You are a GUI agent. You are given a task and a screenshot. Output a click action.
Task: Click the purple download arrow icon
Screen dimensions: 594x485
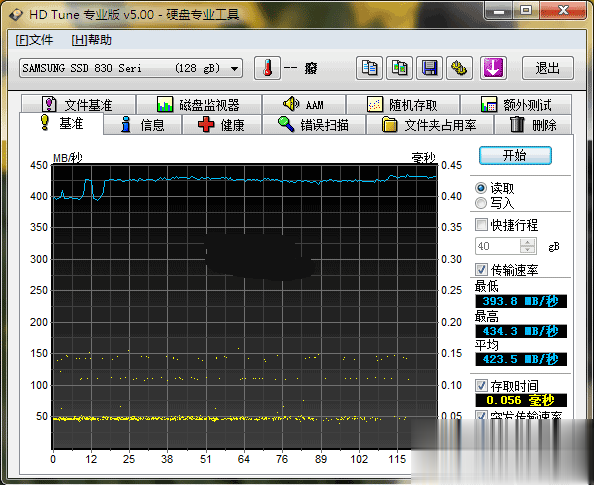(493, 68)
